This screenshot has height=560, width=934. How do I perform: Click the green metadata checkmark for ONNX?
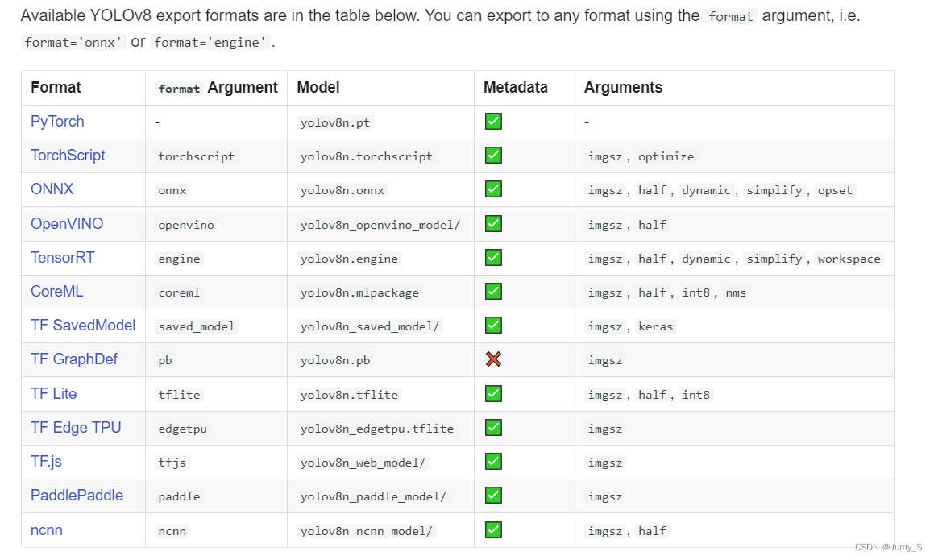pyautogui.click(x=493, y=189)
